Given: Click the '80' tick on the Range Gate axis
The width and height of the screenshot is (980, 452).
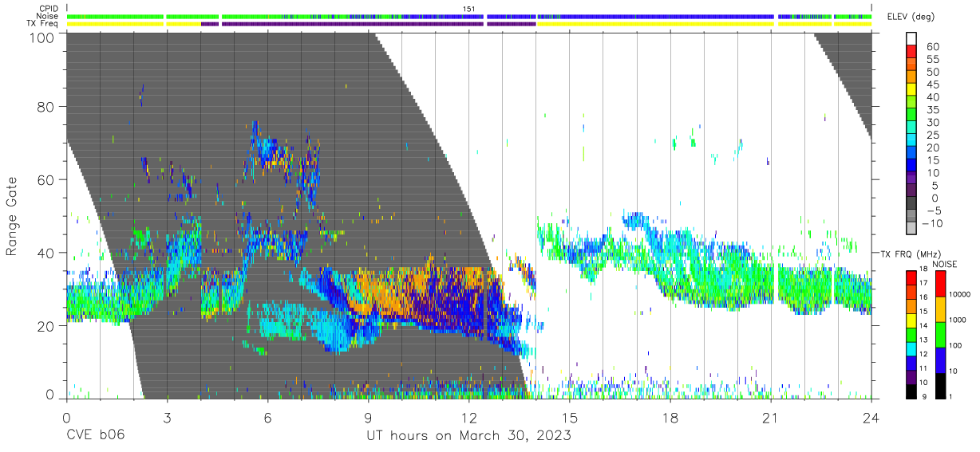Looking at the screenshot, I should tap(46, 106).
